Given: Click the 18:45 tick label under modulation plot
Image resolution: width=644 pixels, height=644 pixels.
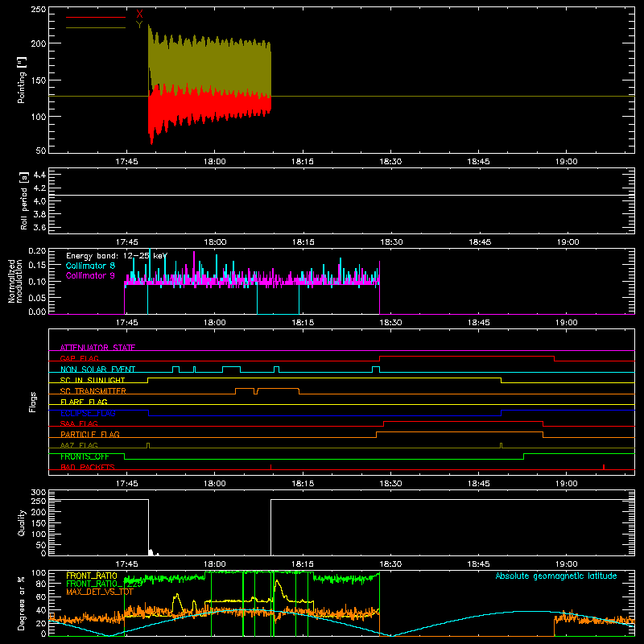Looking at the screenshot, I should 478,323.
